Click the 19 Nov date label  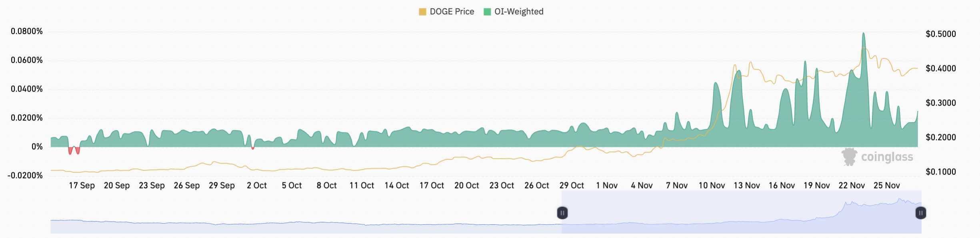tap(817, 186)
